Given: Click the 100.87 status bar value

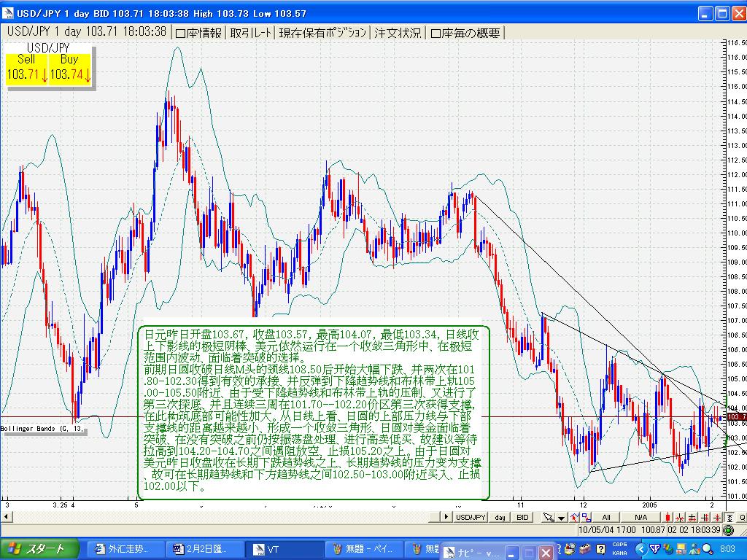Looking at the screenshot, I should coord(653,529).
